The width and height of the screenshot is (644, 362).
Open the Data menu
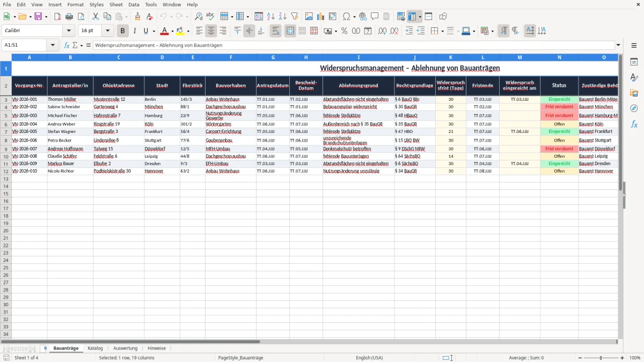134,4
